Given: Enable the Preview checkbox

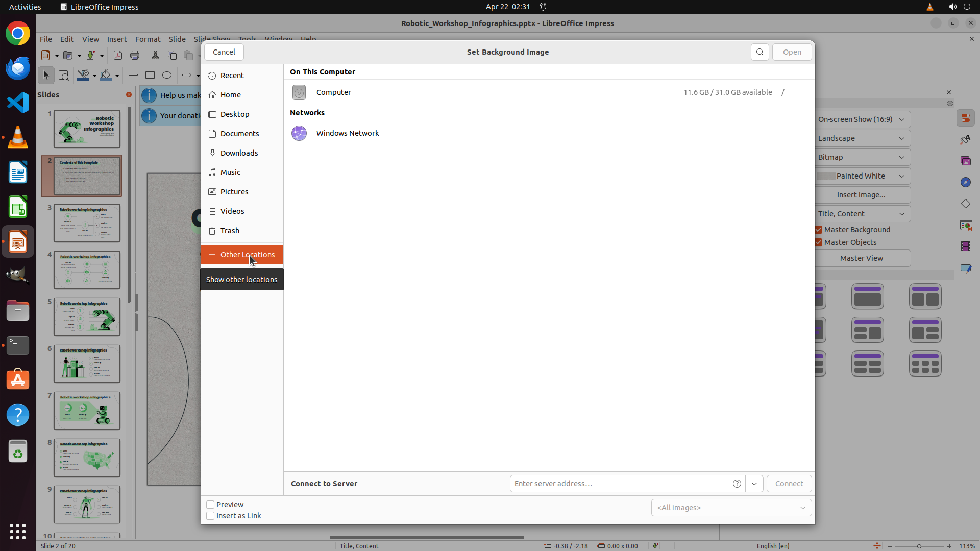Looking at the screenshot, I should 210,505.
